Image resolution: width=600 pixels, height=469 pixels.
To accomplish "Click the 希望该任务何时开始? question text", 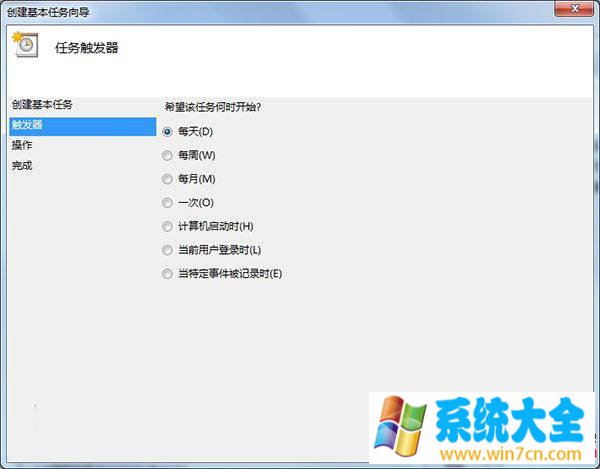I will point(213,107).
